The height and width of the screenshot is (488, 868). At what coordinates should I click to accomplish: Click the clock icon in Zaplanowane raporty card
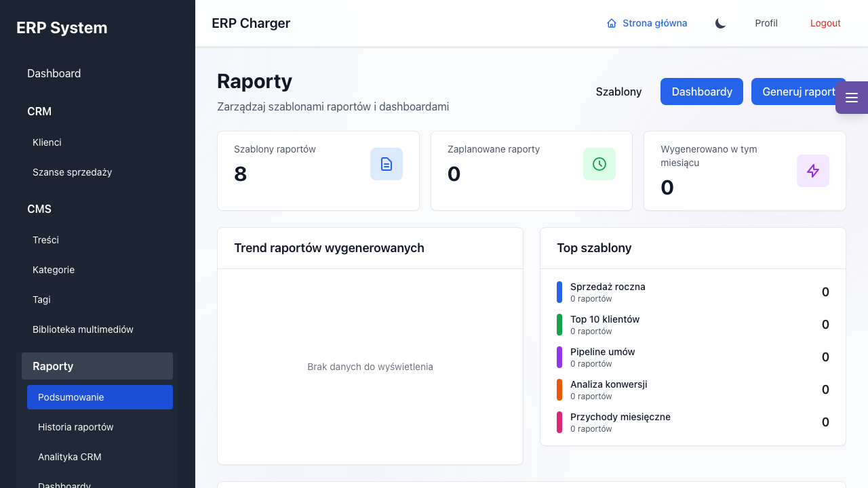[x=599, y=164]
